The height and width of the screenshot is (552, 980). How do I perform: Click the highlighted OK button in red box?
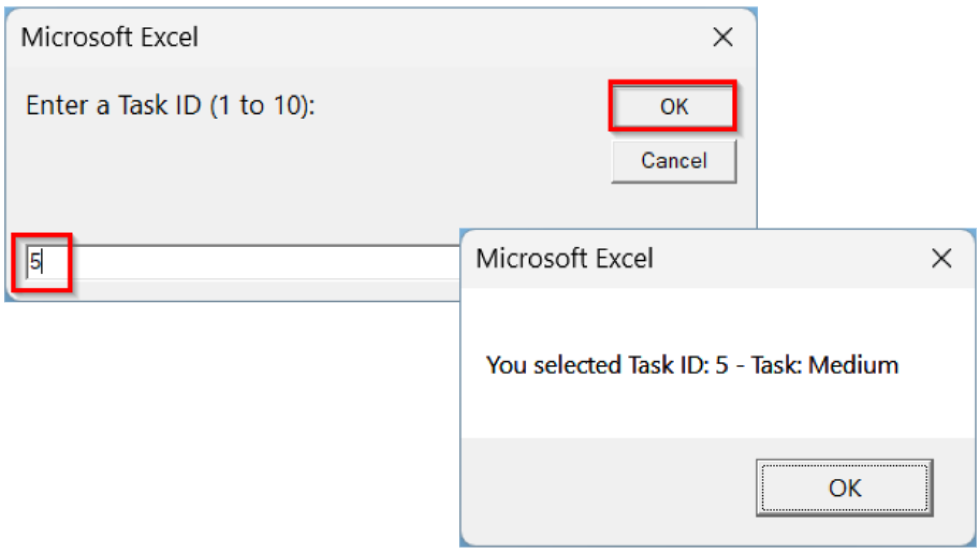tap(673, 107)
